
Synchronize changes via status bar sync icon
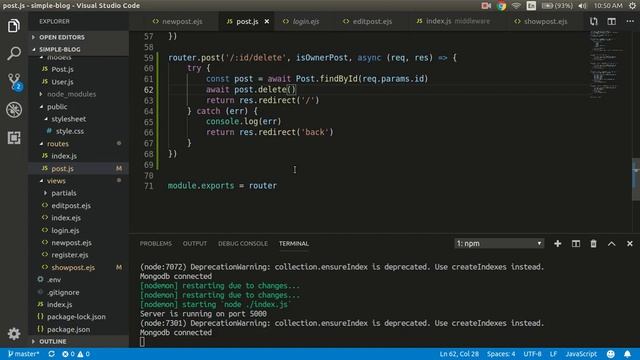(x=51, y=354)
